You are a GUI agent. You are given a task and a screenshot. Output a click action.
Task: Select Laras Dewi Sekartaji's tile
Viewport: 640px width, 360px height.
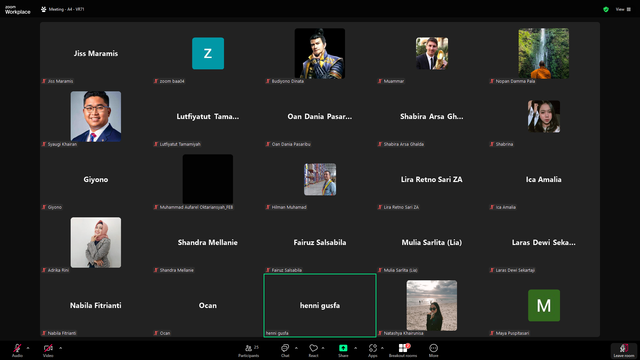pos(544,242)
